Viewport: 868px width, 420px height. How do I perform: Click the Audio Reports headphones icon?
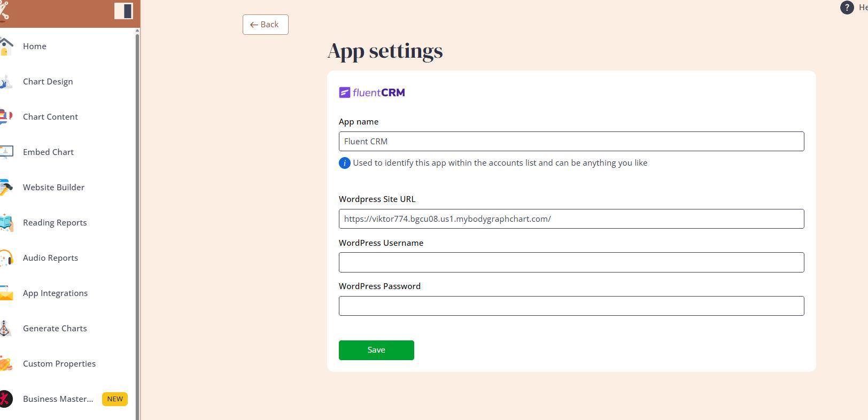point(6,258)
